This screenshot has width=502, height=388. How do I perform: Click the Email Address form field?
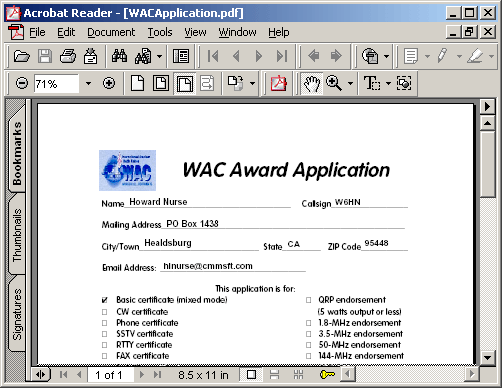click(233, 266)
